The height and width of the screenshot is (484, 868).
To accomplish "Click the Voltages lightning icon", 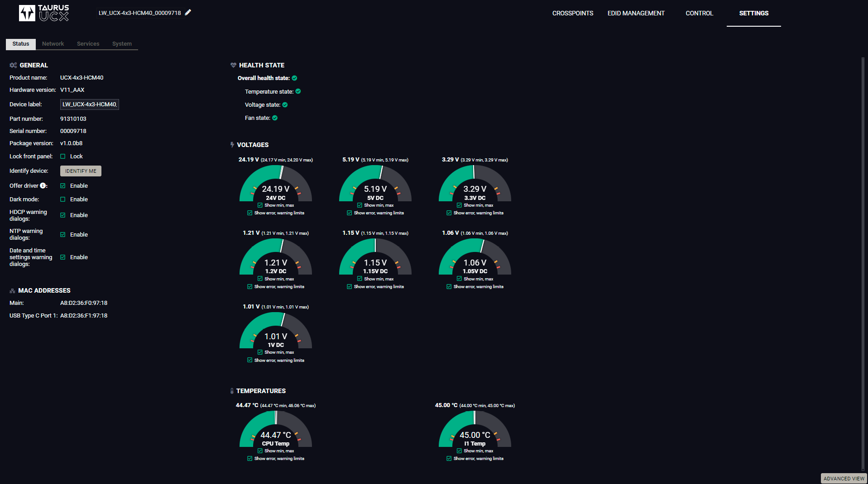I will click(x=232, y=145).
